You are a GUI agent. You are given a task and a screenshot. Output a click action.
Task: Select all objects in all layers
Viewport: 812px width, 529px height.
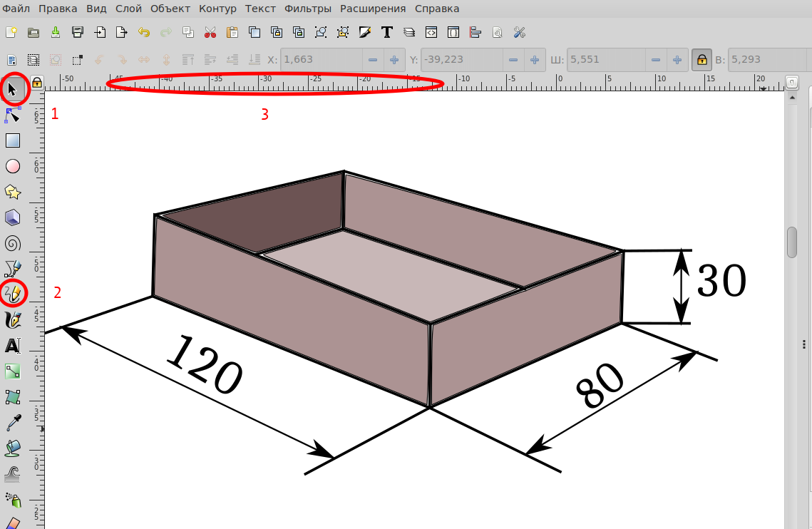tap(33, 60)
